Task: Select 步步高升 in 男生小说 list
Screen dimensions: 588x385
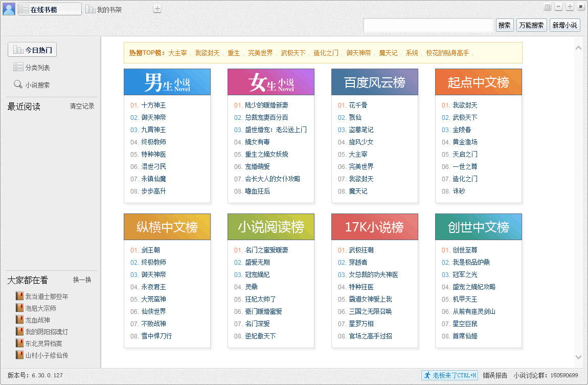Action: click(153, 191)
